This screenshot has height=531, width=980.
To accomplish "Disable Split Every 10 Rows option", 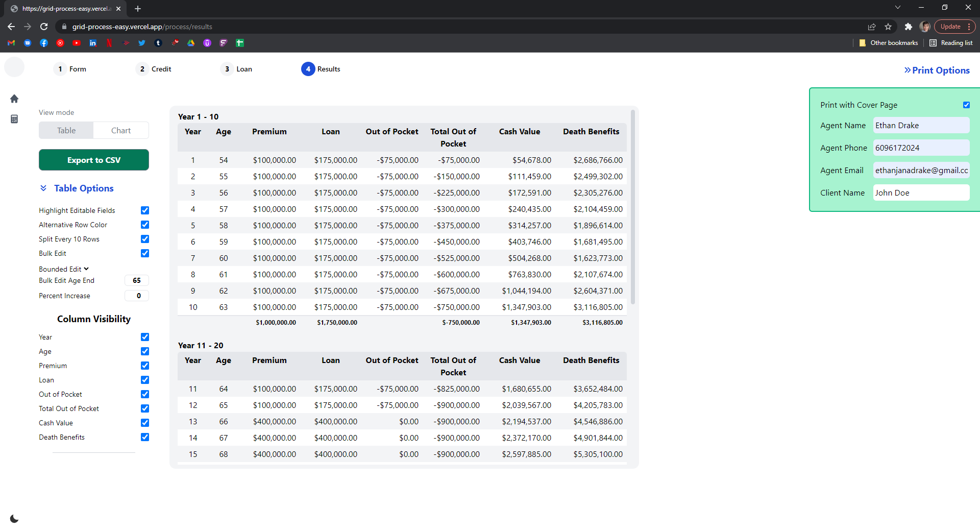I will pos(145,239).
